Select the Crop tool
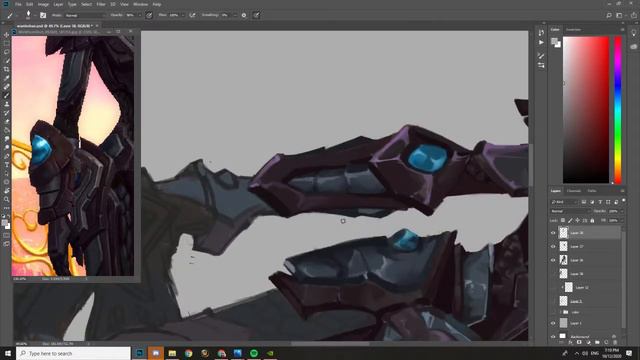This screenshot has width=640, height=360. tap(7, 69)
